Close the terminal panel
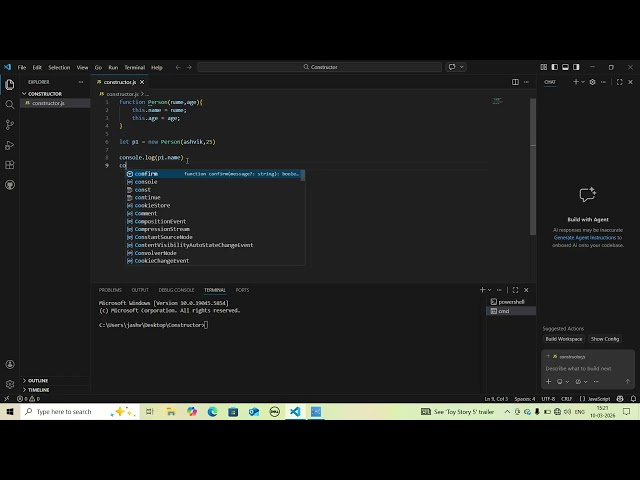The height and width of the screenshot is (480, 640). [526, 290]
